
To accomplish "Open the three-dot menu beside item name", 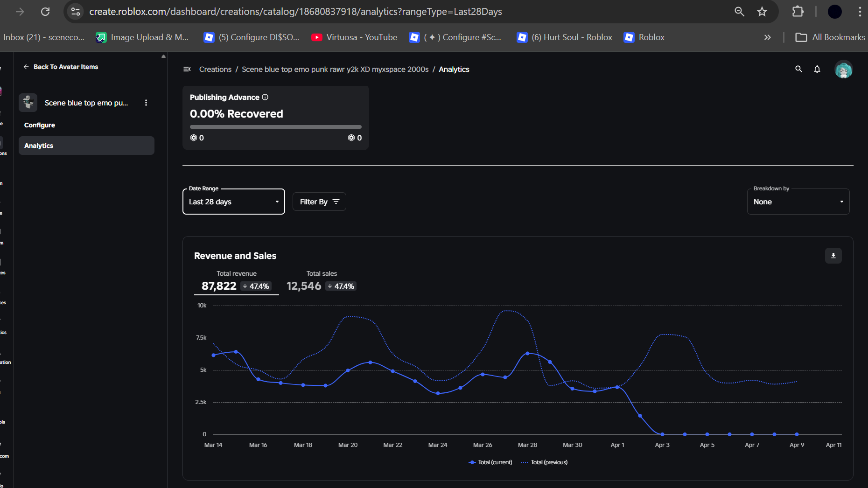I will 146,103.
